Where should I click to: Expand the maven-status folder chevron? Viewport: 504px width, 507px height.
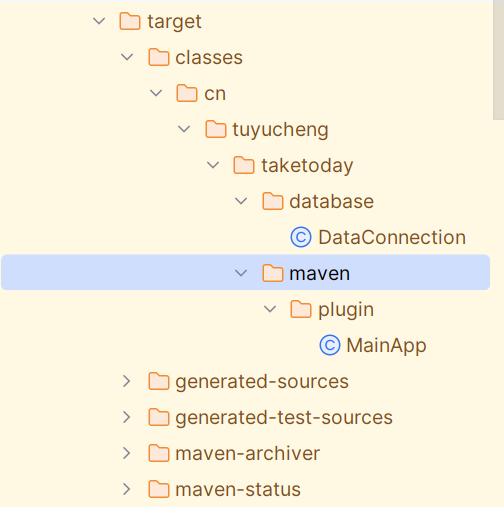(x=126, y=489)
